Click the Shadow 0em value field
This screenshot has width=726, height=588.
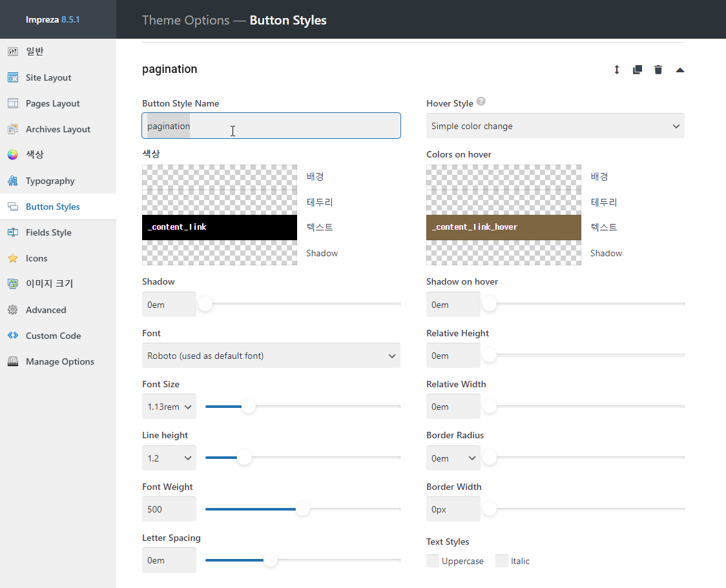pyautogui.click(x=169, y=305)
